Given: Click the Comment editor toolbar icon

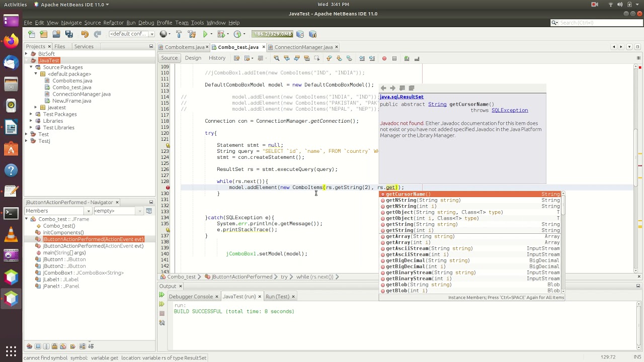Looking at the screenshot, I should 407,58.
